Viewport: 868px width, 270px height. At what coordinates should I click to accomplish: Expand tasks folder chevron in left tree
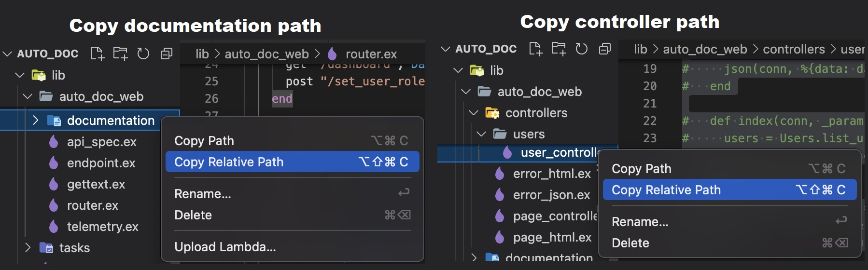click(x=28, y=248)
